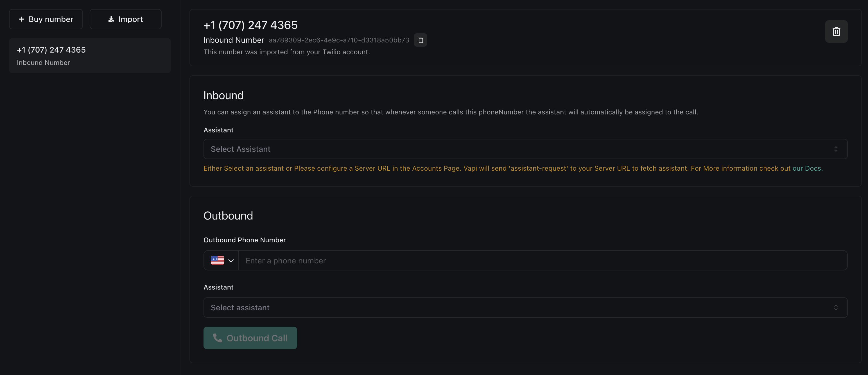
Task: Click the US flag icon
Action: tap(217, 260)
